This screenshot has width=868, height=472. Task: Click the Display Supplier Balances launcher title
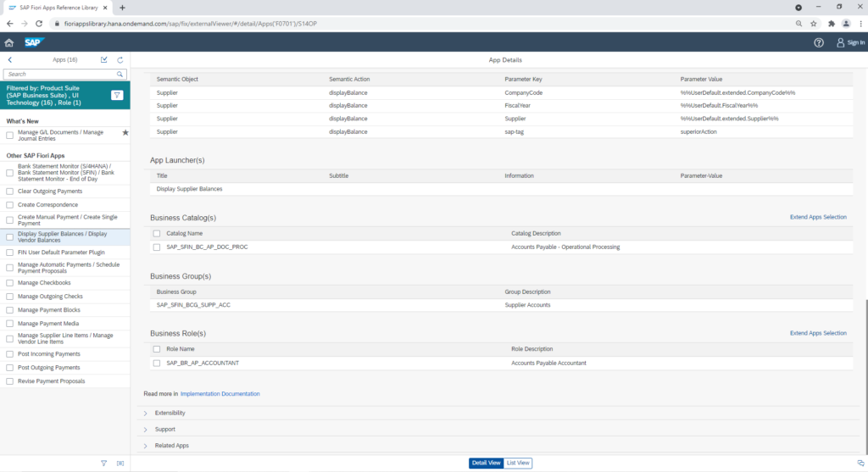tap(189, 189)
